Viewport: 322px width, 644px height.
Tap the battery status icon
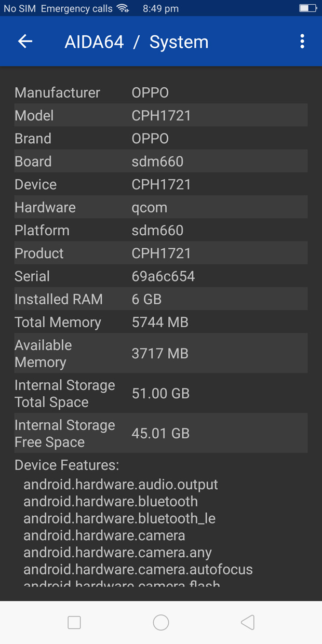[x=308, y=8]
